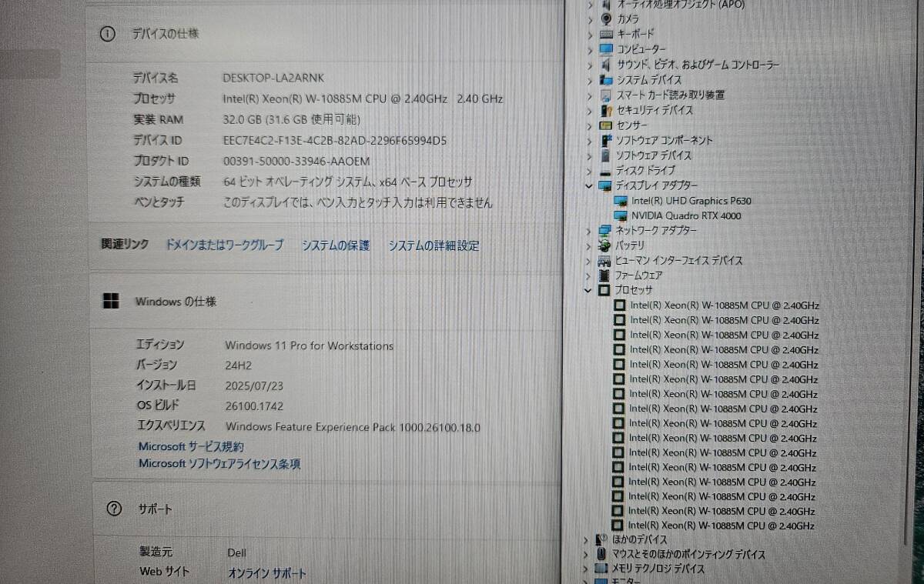Select the プロセッサ category icon
Screen dimensions: 924x584
pyautogui.click(x=605, y=290)
